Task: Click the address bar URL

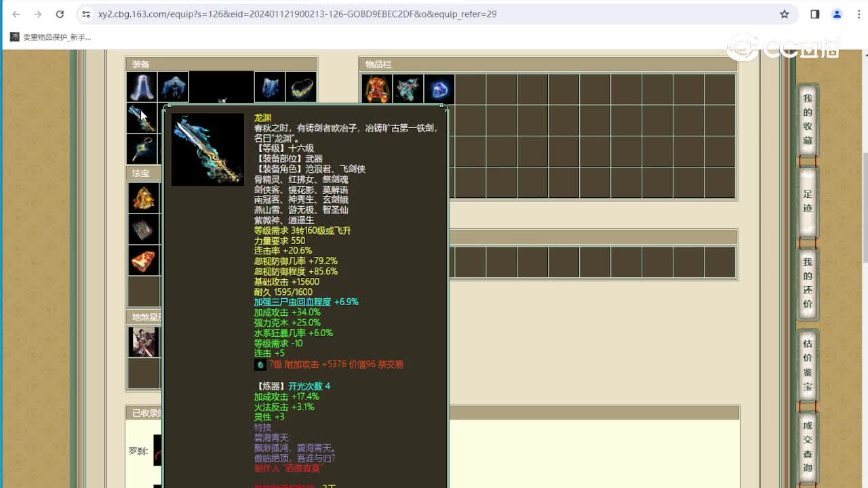Action: coord(297,14)
